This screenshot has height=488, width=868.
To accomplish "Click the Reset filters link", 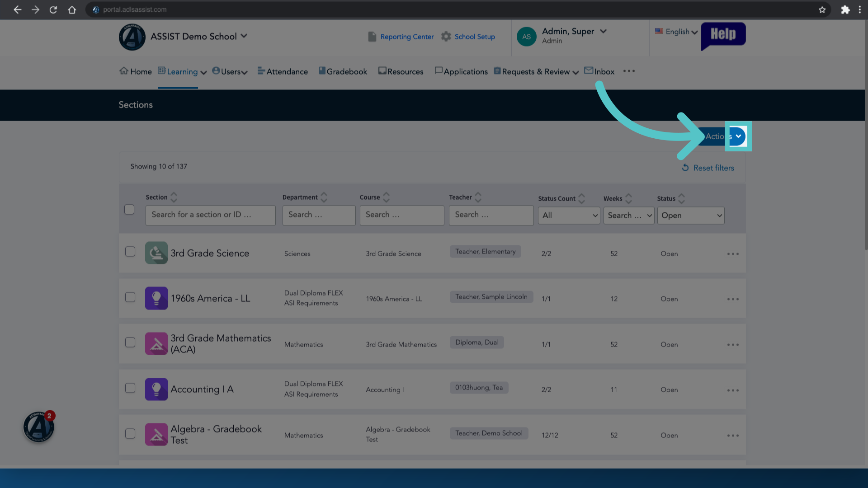I will (708, 168).
